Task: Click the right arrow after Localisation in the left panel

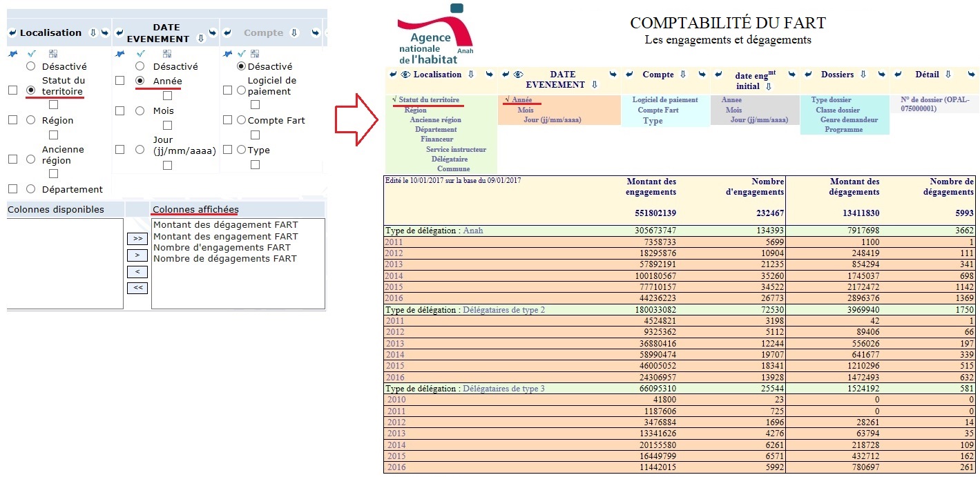Action: coord(104,32)
